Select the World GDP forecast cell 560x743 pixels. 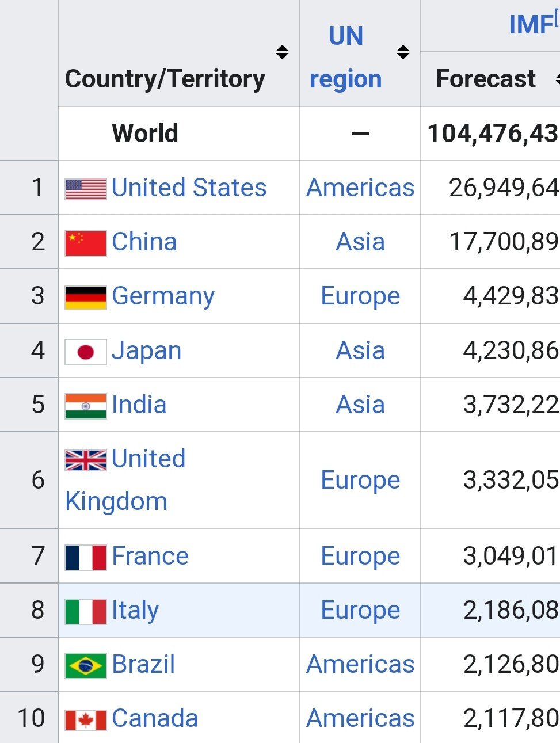pyautogui.click(x=492, y=134)
